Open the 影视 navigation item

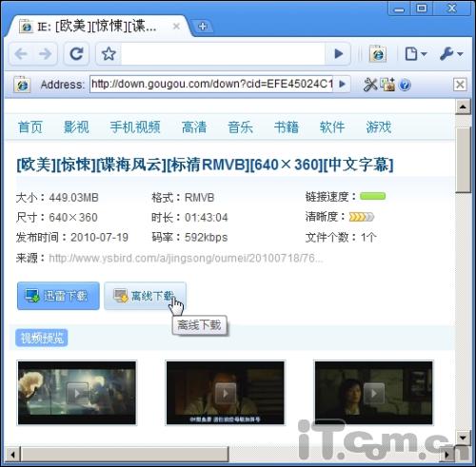76,127
